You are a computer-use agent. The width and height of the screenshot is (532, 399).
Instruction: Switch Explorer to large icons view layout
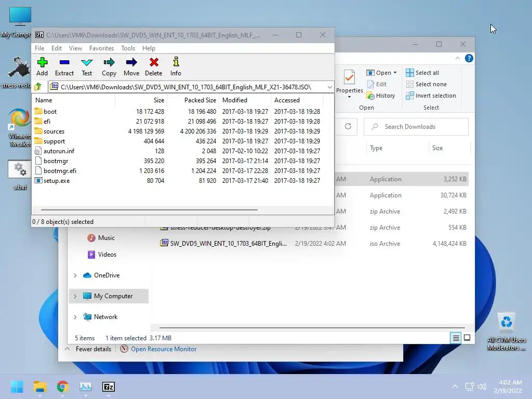[467, 338]
